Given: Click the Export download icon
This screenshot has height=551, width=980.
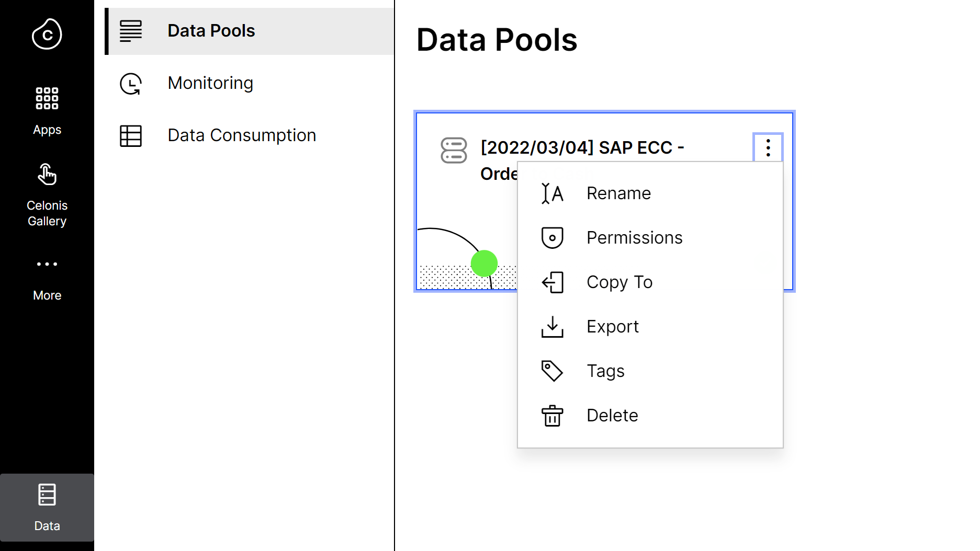Looking at the screenshot, I should 553,327.
